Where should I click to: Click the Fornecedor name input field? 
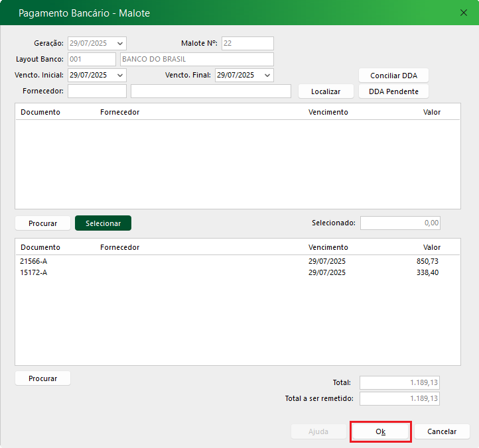pyautogui.click(x=210, y=91)
